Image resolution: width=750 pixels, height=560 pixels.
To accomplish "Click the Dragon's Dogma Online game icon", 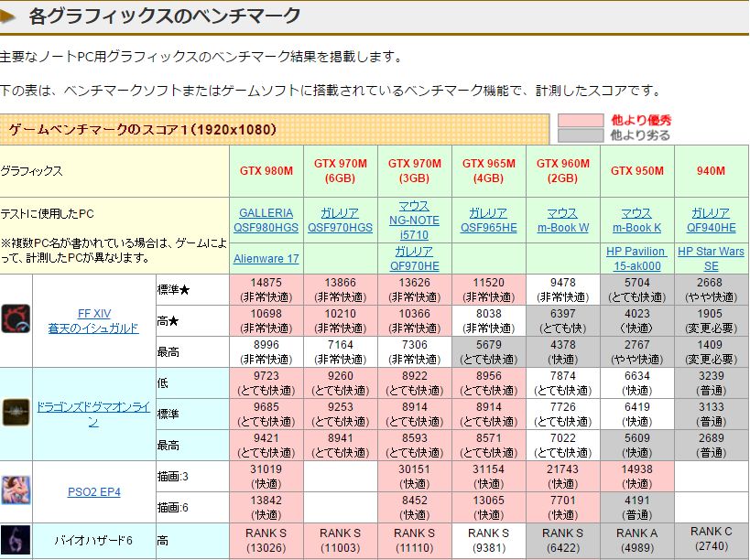I will (16, 412).
